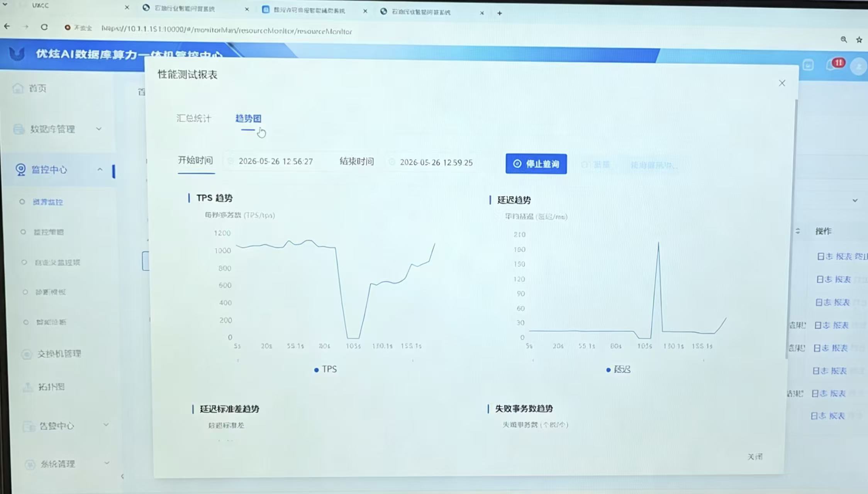Click the square icon left of notifications

pyautogui.click(x=808, y=65)
